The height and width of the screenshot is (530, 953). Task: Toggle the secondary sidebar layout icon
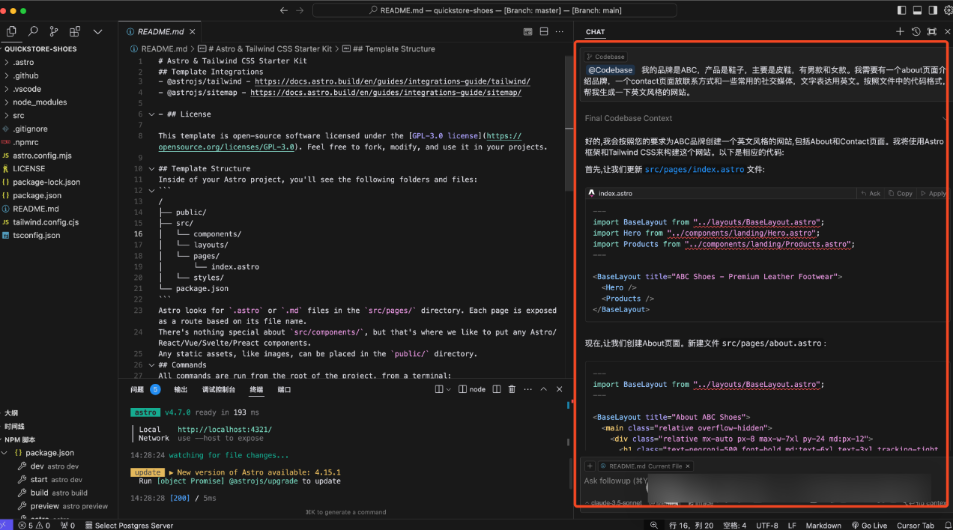(933, 10)
